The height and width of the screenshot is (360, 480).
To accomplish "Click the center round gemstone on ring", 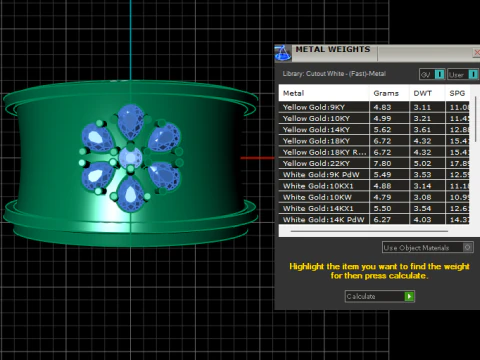I will click(130, 158).
